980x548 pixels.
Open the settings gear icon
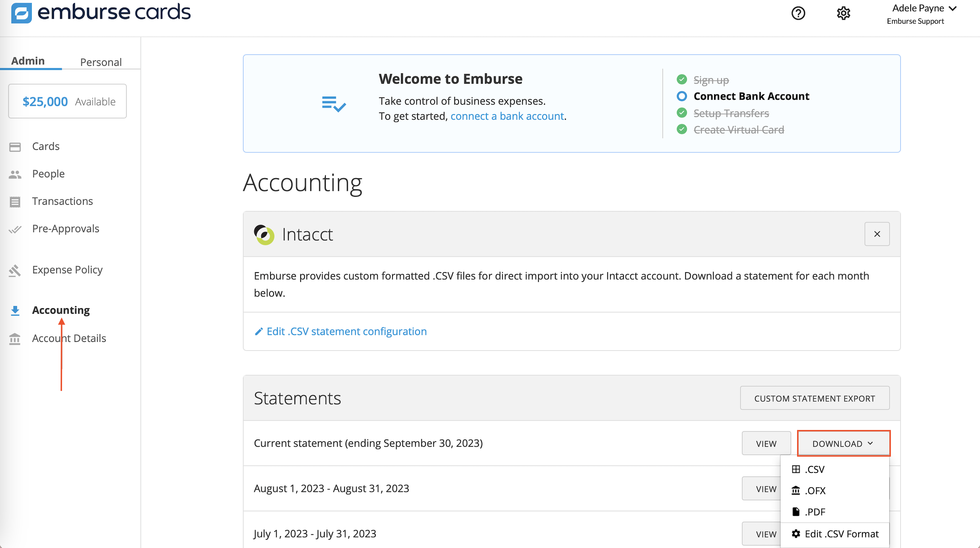point(843,13)
